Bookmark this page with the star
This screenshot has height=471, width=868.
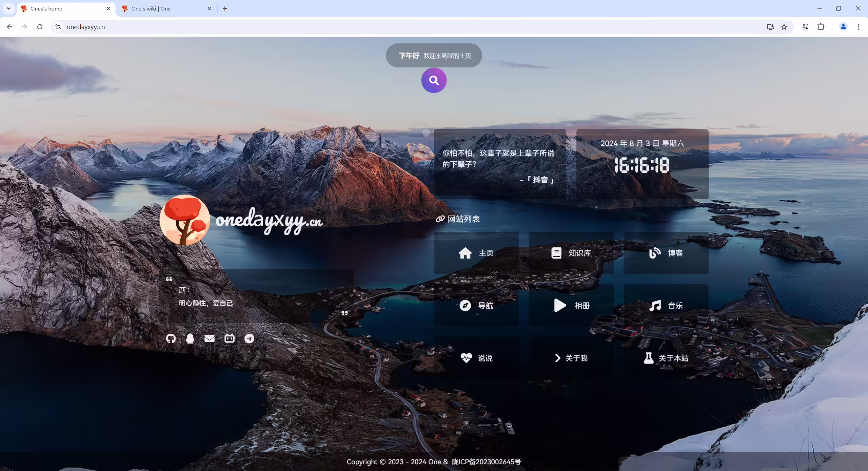784,27
